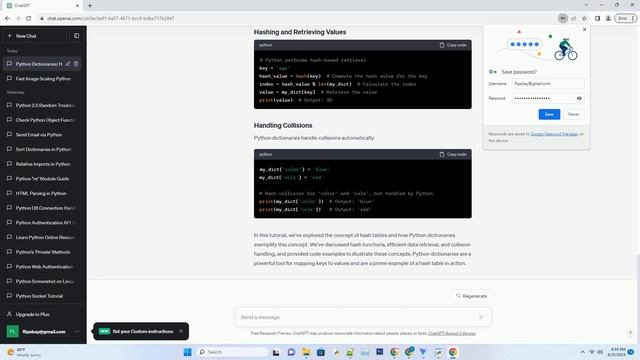Viewport: 640px width, 360px height.
Task: Select the ChatGPT browser tab
Action: (x=42, y=6)
